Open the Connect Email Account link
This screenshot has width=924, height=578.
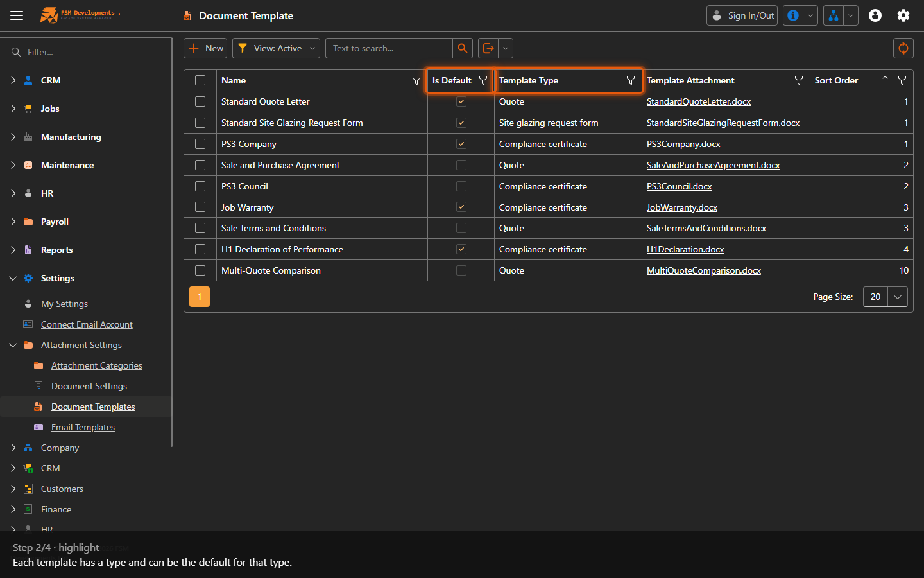tap(87, 324)
